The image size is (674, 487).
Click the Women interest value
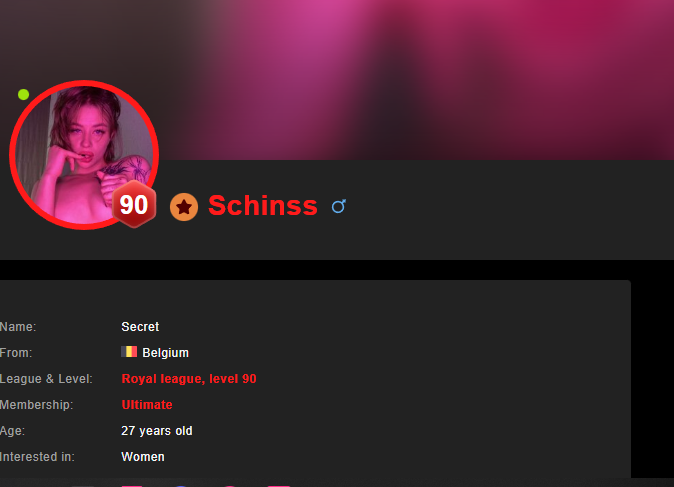(x=143, y=456)
